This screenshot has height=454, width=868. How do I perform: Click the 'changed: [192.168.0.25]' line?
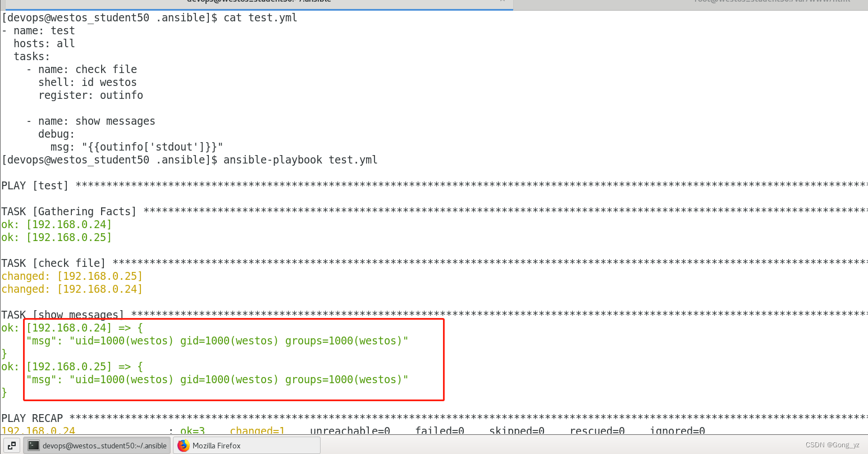click(72, 276)
